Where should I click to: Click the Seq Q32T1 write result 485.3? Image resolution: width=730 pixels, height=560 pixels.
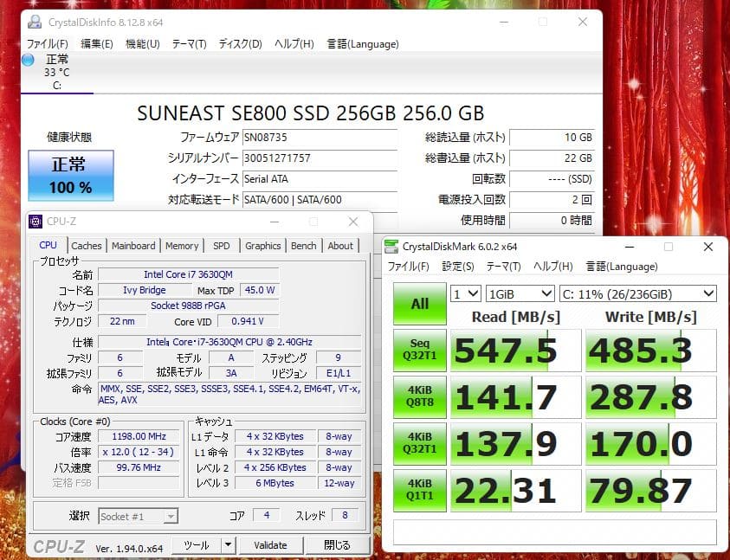pos(651,351)
